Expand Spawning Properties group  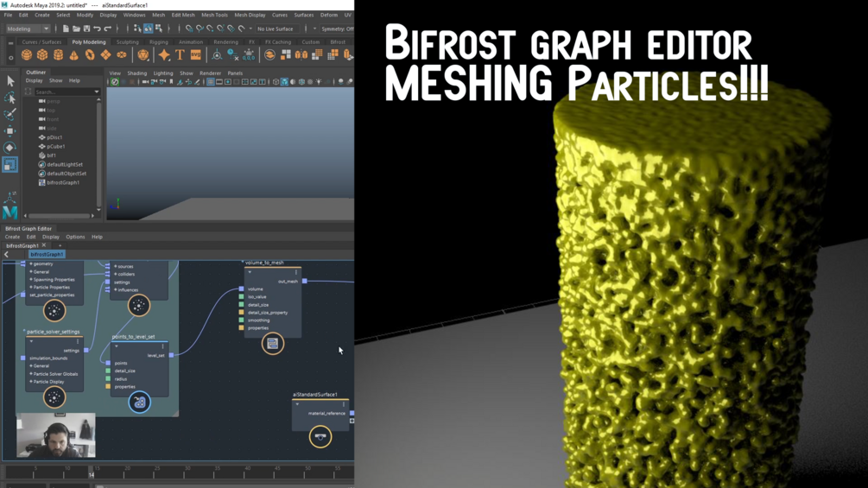(x=31, y=279)
